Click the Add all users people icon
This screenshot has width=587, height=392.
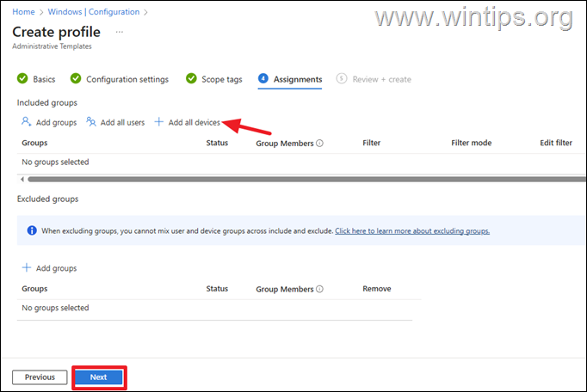[x=91, y=121]
